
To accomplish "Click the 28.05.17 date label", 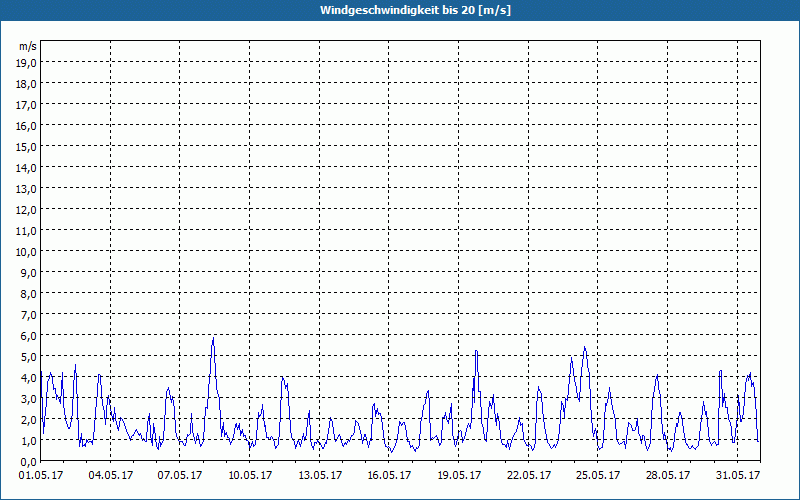I will [667, 475].
